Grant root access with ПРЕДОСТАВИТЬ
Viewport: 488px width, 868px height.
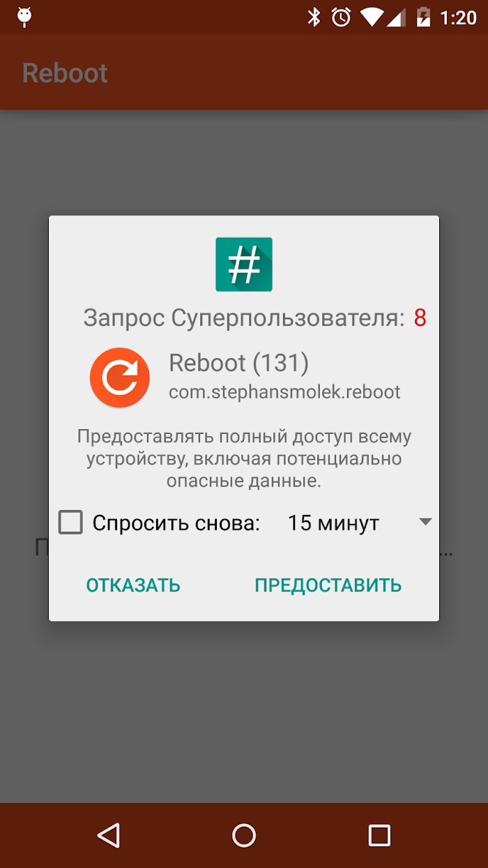328,585
